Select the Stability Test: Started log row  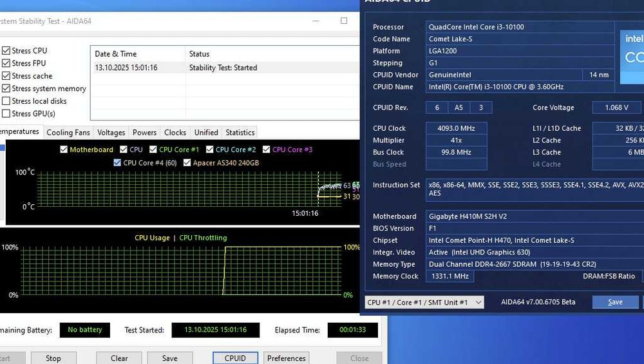(225, 68)
